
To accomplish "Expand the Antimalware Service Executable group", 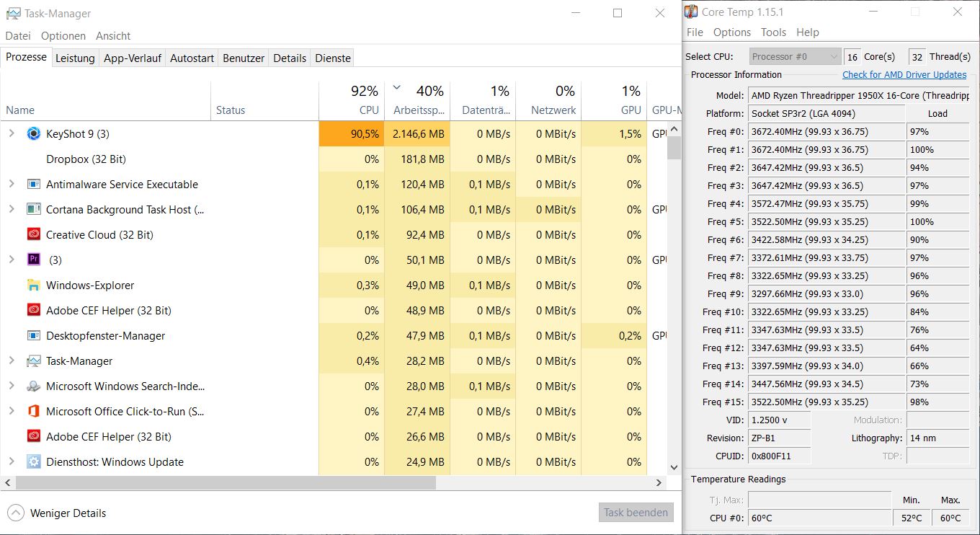I will [12, 185].
